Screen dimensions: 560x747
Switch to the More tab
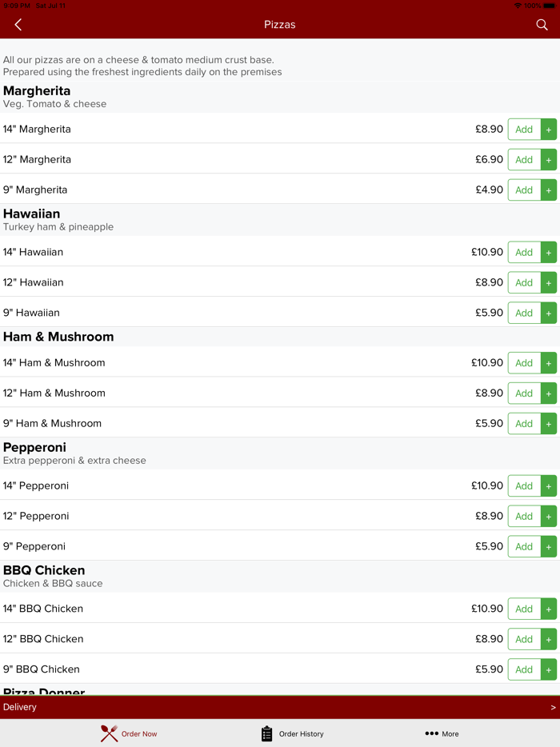pyautogui.click(x=450, y=733)
